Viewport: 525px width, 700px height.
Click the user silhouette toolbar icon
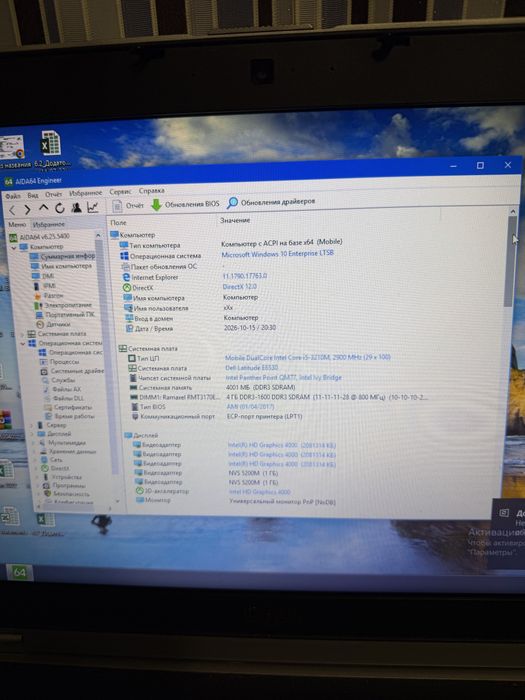[x=76, y=208]
